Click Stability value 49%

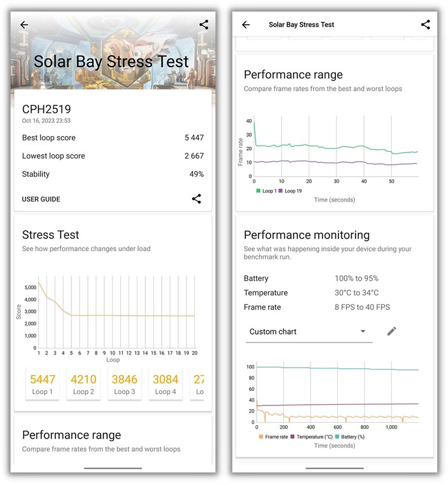coord(197,174)
